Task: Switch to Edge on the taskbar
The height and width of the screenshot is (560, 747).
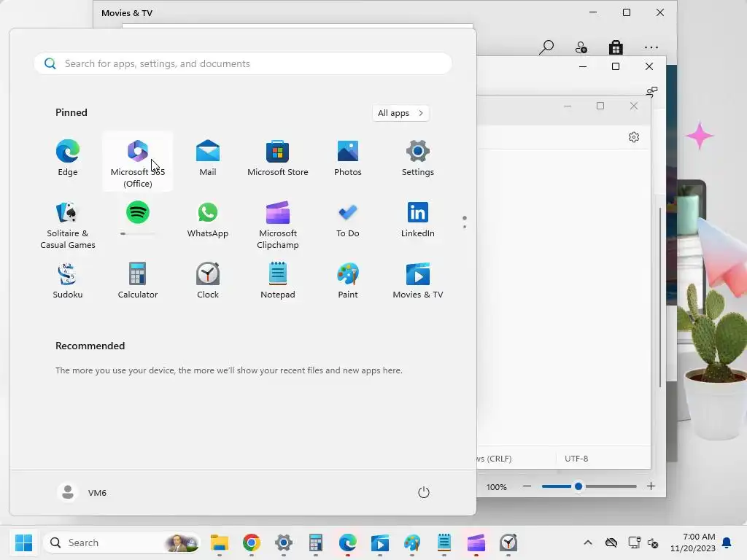Action: click(348, 542)
